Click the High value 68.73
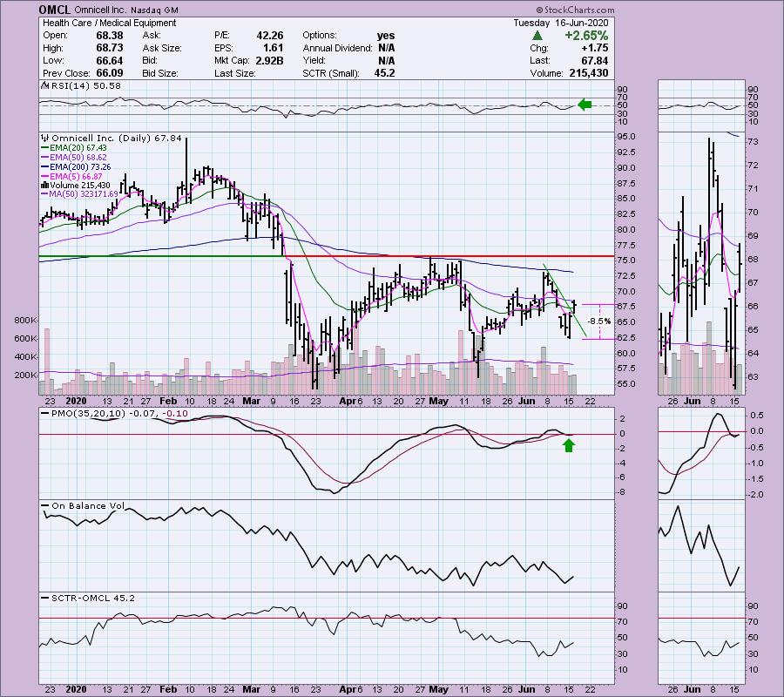 (110, 48)
